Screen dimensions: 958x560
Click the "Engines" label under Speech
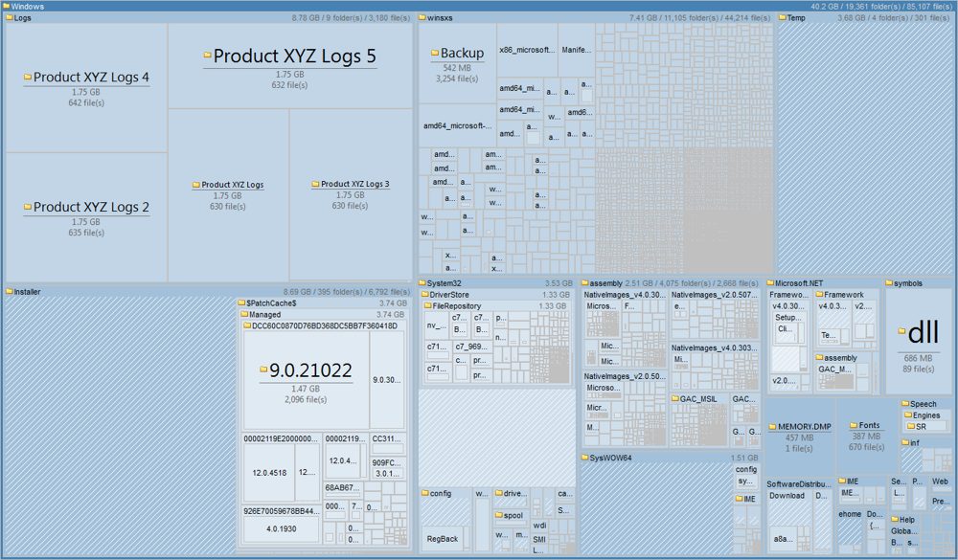coord(926,415)
